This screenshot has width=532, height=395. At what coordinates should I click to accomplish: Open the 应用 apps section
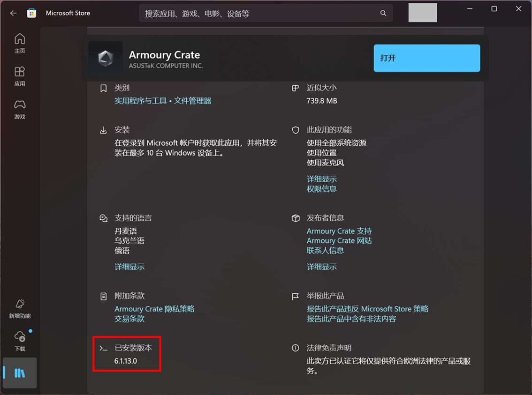20,76
